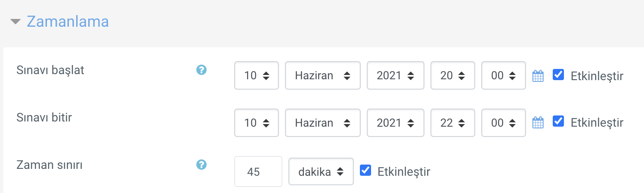
Task: Open the Sınavı başlat minute dropdown
Action: pos(503,76)
